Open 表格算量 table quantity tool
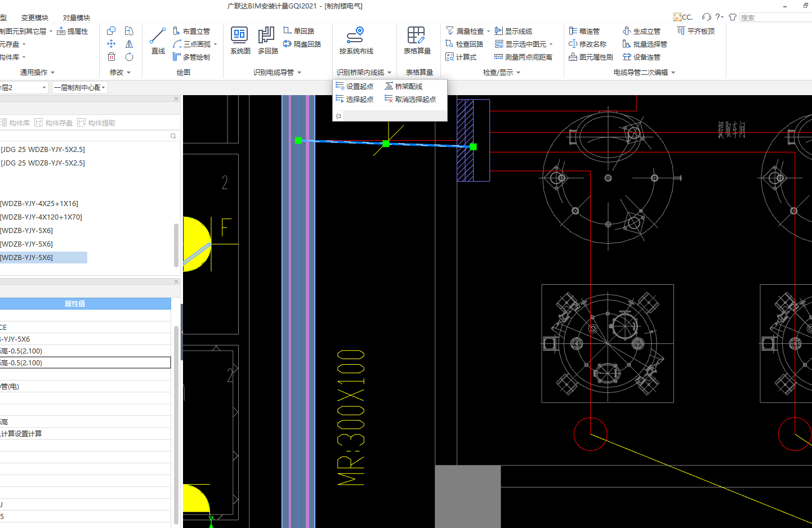This screenshot has width=812, height=528. point(417,41)
